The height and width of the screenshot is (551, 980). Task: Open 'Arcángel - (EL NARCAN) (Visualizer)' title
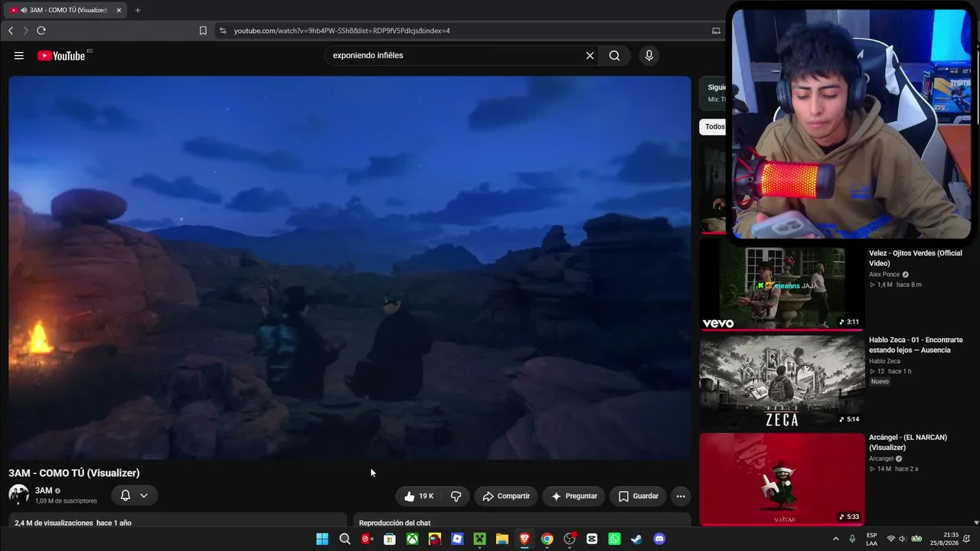coord(908,442)
